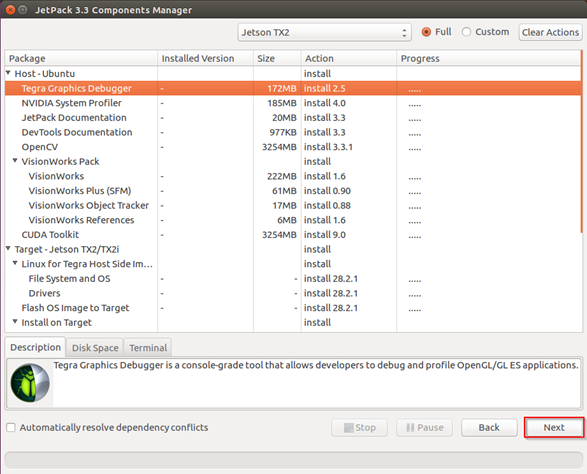Close the JetPack Components Manager window
The width and height of the screenshot is (587, 474).
10,10
